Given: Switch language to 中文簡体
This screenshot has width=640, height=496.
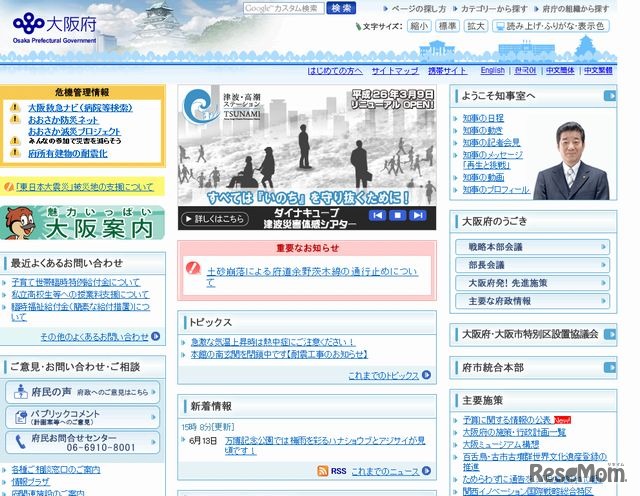Looking at the screenshot, I should tap(560, 70).
